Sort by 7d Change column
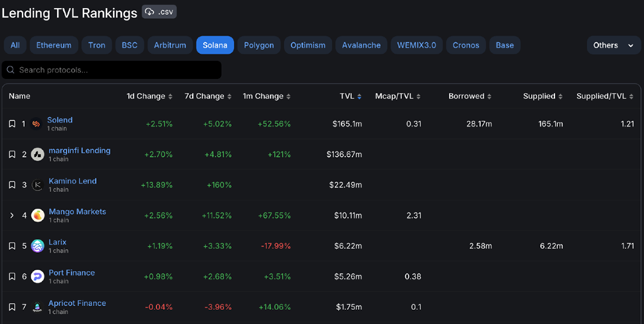644x324 pixels. (x=208, y=96)
